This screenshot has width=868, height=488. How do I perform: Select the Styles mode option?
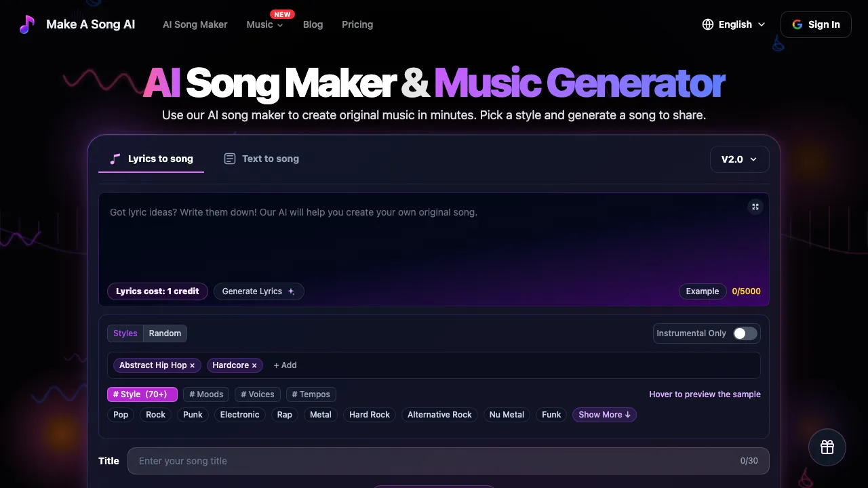[x=125, y=333]
